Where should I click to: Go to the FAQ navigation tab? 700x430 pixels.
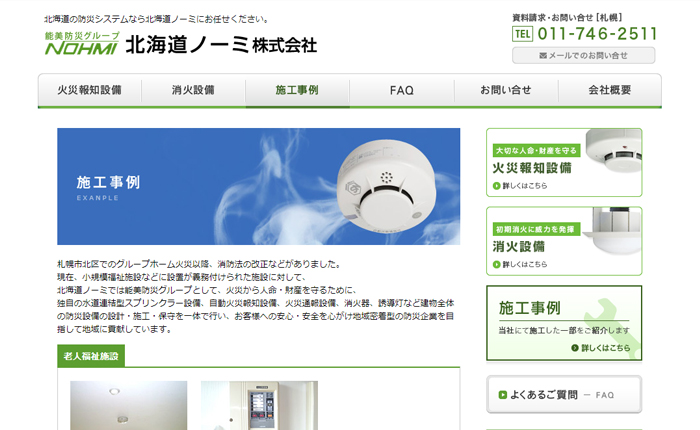click(x=402, y=90)
